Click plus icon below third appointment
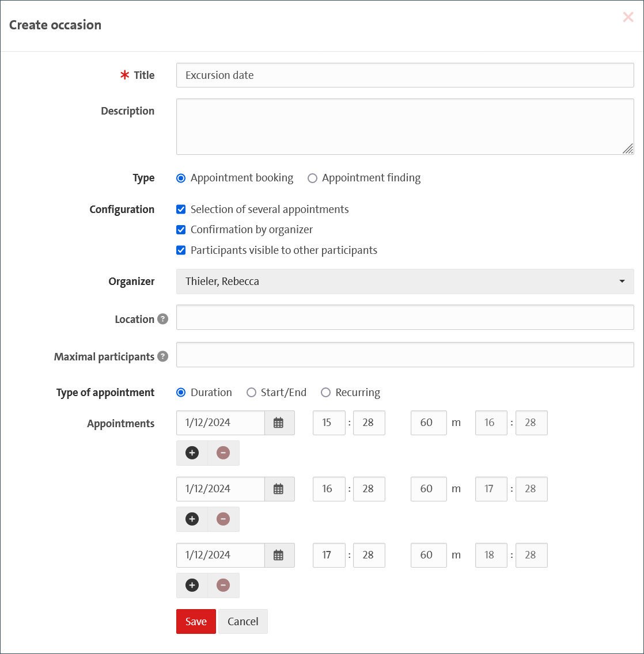 [x=192, y=585]
